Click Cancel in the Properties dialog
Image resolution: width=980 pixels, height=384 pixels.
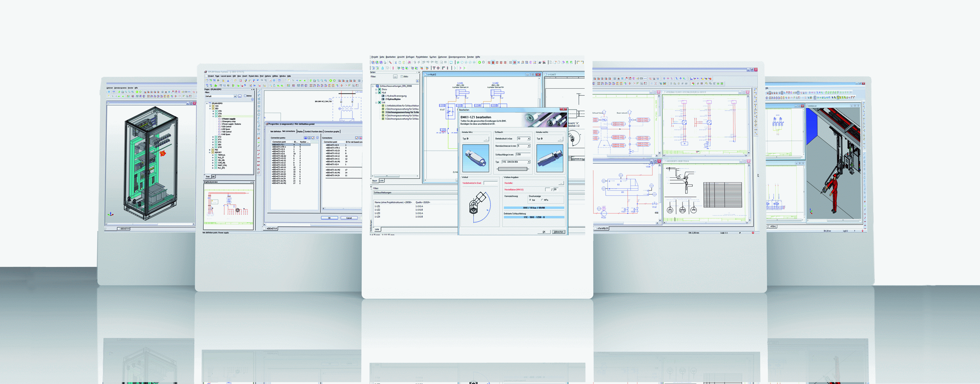pyautogui.click(x=349, y=218)
